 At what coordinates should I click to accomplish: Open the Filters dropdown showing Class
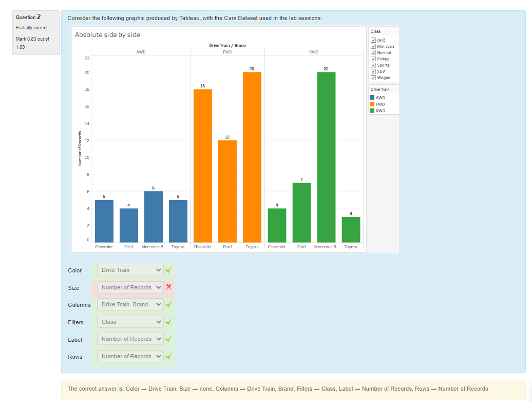pos(130,322)
